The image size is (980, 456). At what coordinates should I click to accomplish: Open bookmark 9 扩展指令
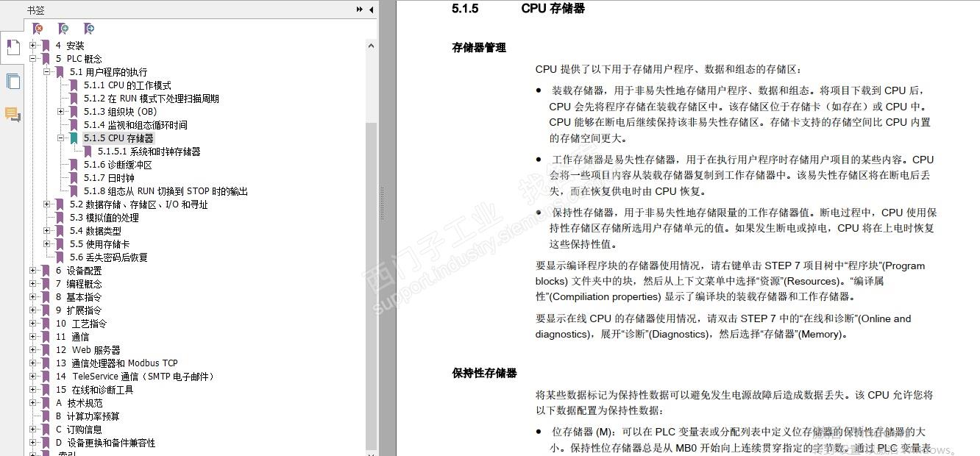tap(79, 310)
